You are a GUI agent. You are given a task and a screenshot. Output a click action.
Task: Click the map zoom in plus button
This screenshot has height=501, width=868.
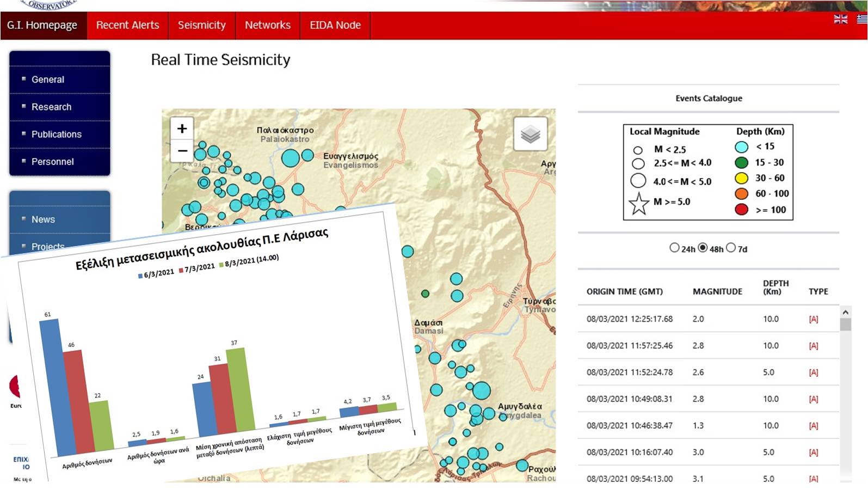pyautogui.click(x=182, y=129)
